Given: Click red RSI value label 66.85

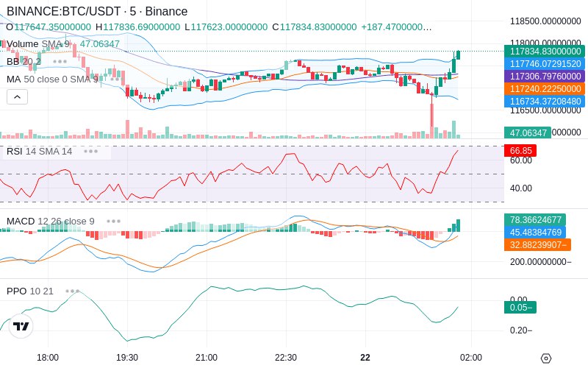Looking at the screenshot, I should click(520, 151).
